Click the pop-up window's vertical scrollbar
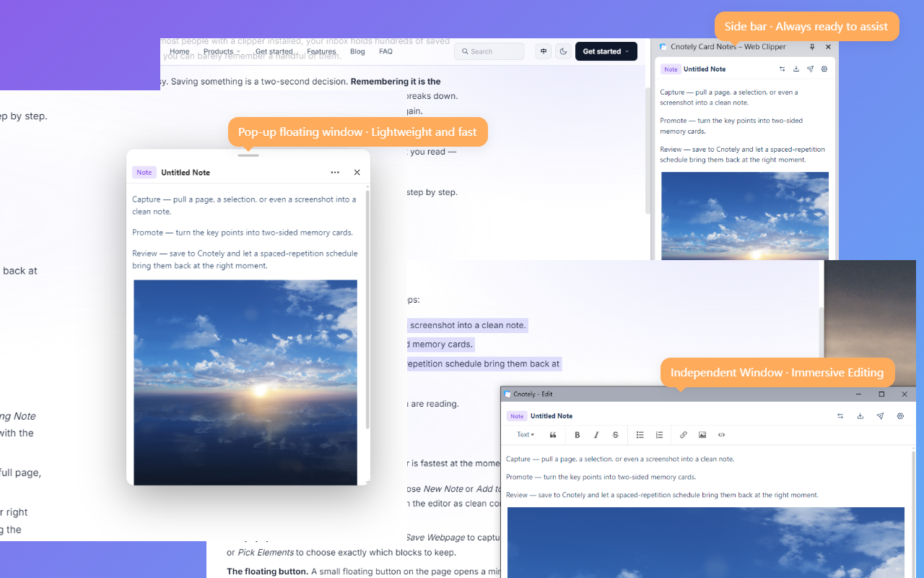This screenshot has width=924, height=578. 367,311
